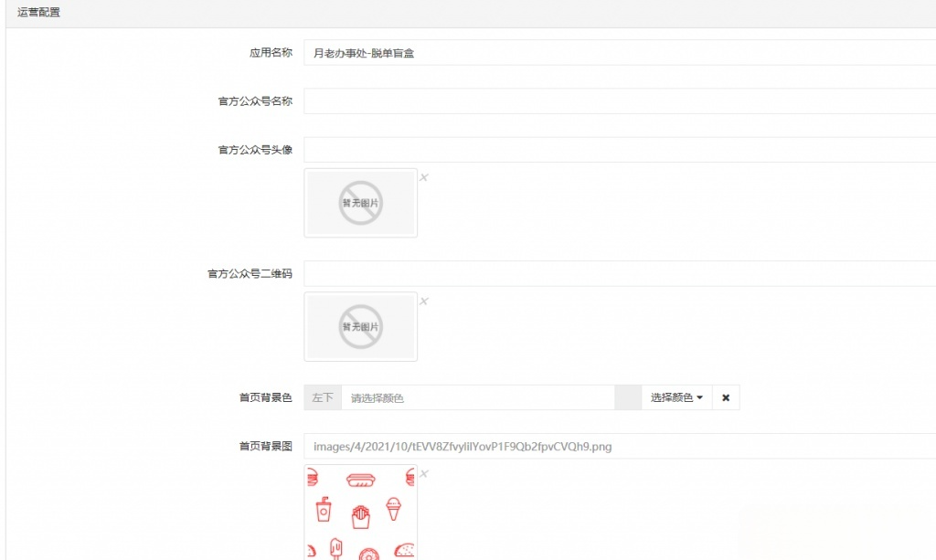Delete the homepage background image thumbnail
The image size is (936, 560).
tap(423, 474)
